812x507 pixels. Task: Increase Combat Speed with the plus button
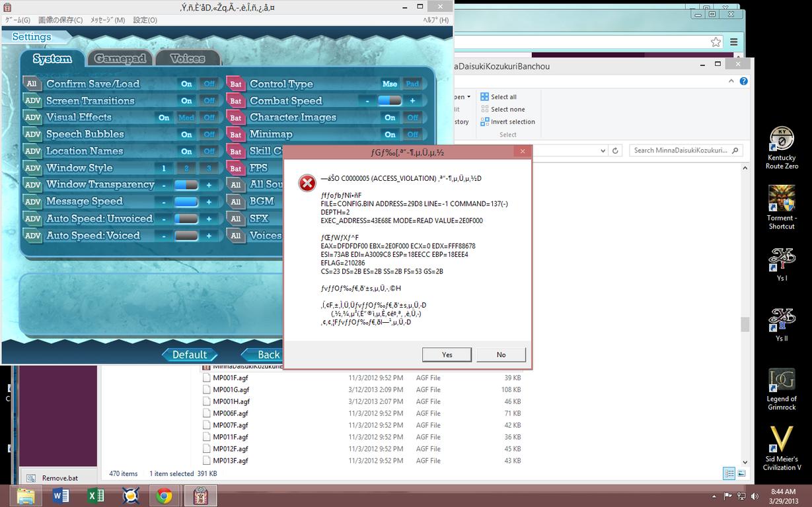pyautogui.click(x=412, y=101)
